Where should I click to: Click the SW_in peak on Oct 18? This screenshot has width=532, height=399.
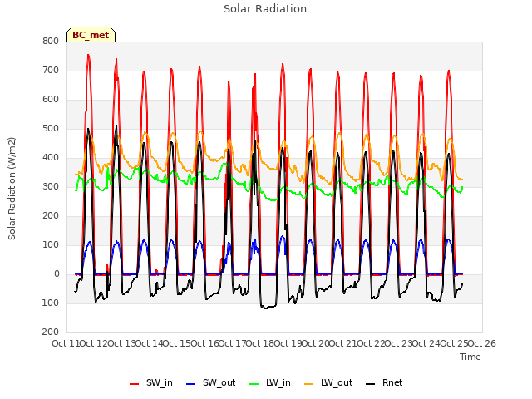[x=283, y=65]
